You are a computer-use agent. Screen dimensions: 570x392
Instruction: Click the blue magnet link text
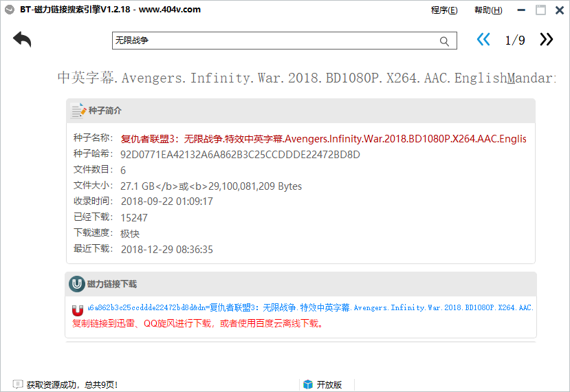point(309,308)
